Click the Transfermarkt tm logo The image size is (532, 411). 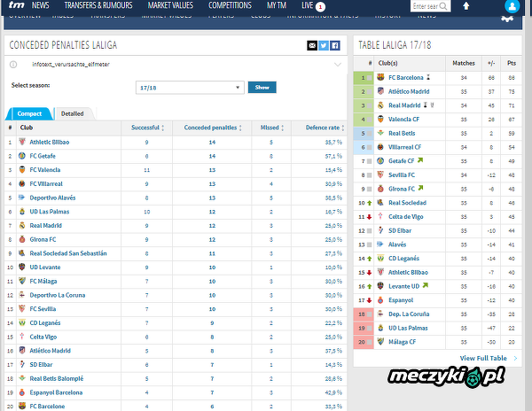(16, 5)
